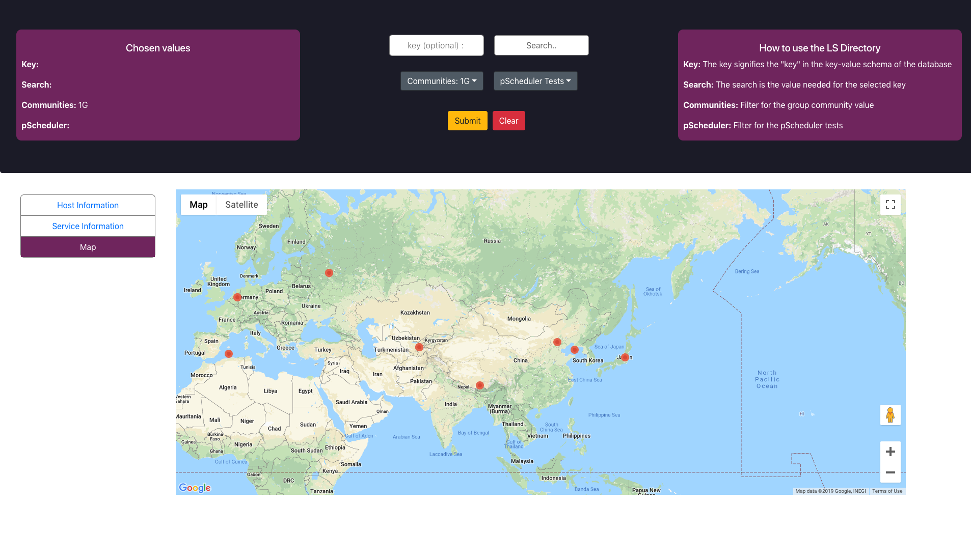The image size is (971, 560).
Task: Select the red marker near Germany
Action: coord(237,297)
